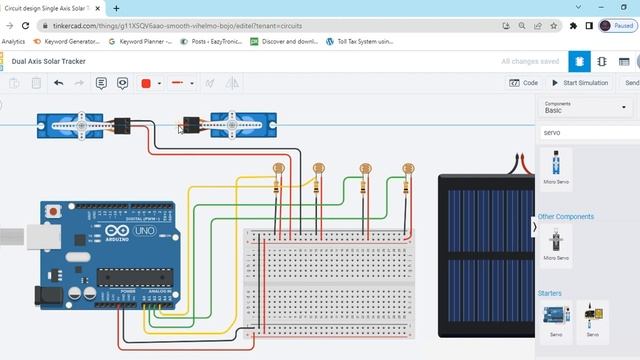640x360 pixels.
Task: Click the left micro servo on canvas
Action: [70, 126]
